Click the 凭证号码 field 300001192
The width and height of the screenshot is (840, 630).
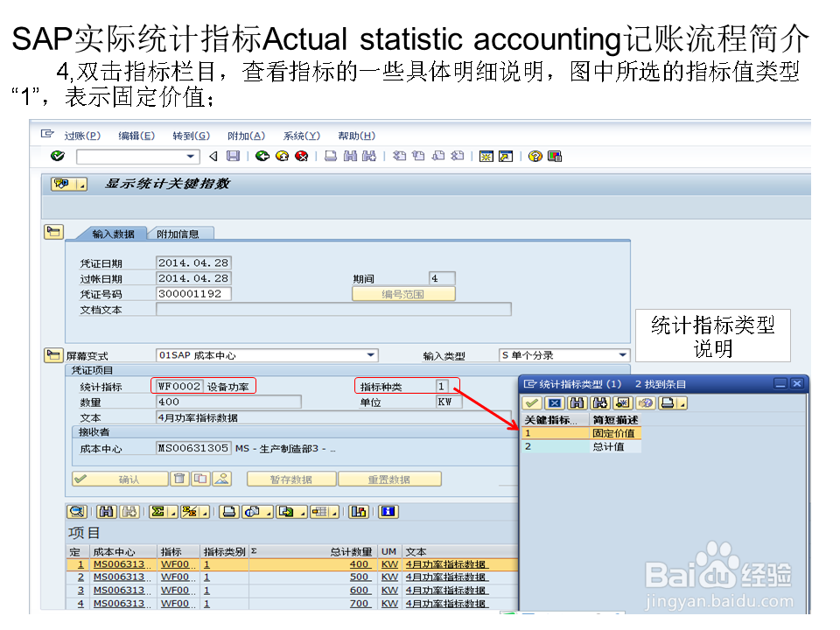tap(193, 294)
